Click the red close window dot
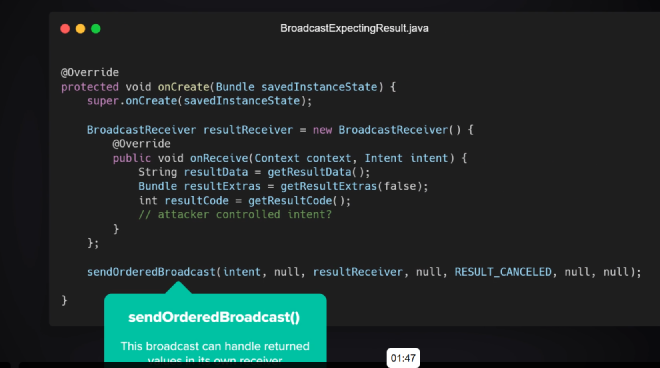This screenshot has width=660, height=368. pyautogui.click(x=65, y=29)
